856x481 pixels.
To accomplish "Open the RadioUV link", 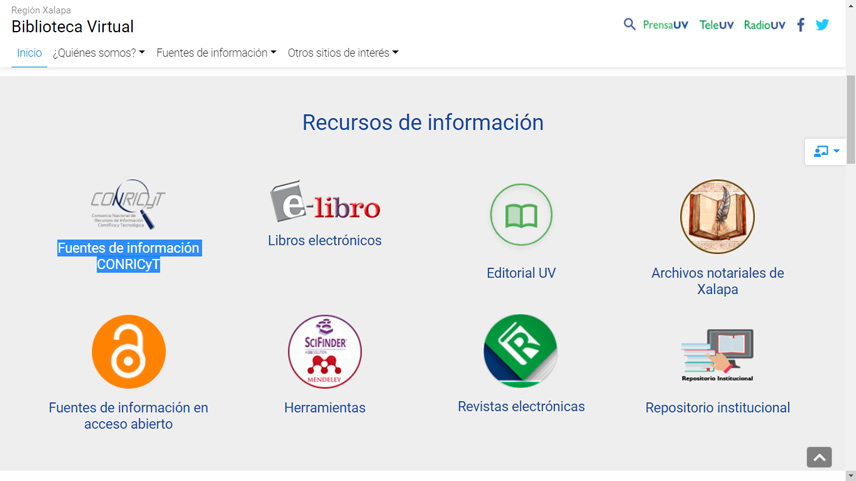I will (764, 25).
